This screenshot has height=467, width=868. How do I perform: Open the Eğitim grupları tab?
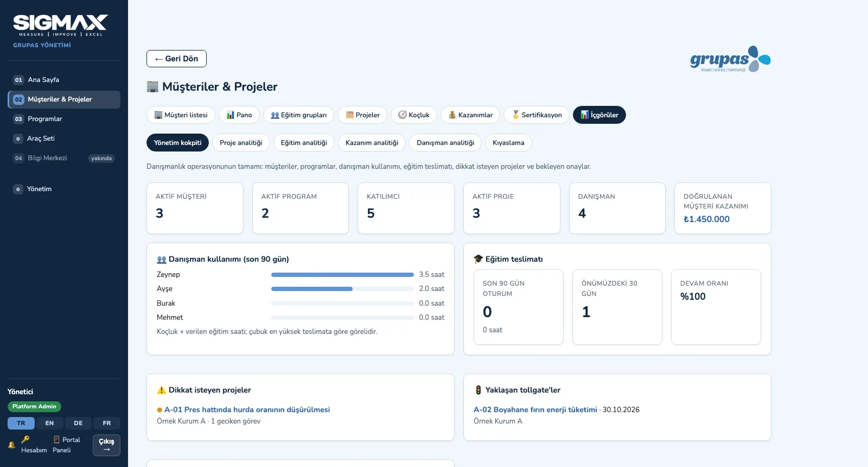coord(298,115)
